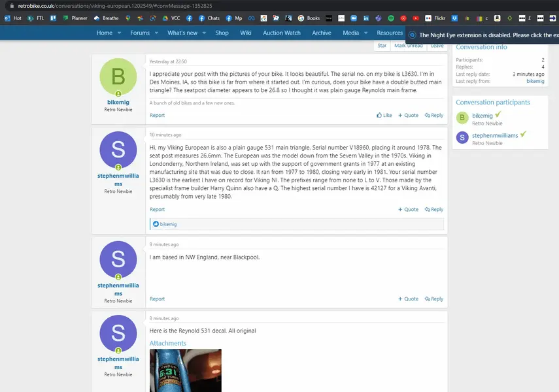Star this conversation
This screenshot has height=392, width=559.
(382, 46)
